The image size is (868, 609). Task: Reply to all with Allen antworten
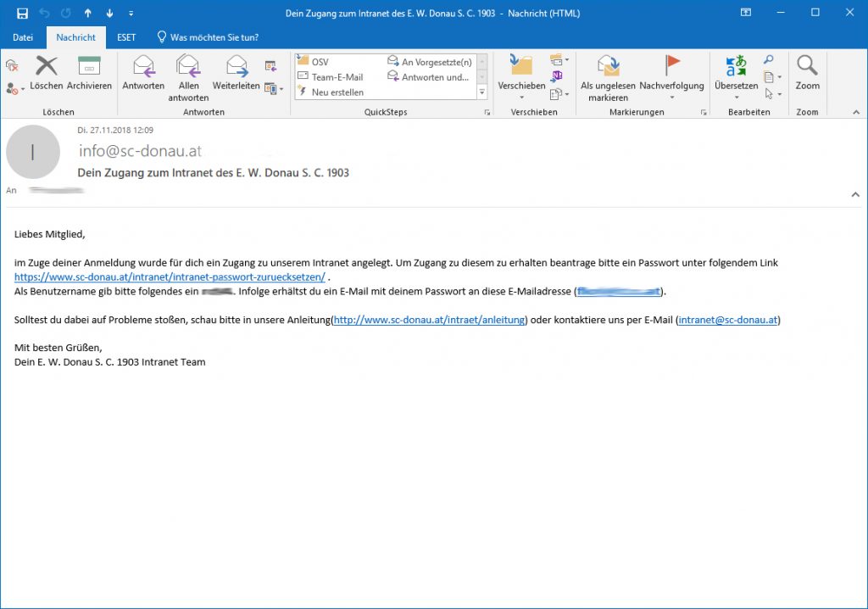coord(188,78)
